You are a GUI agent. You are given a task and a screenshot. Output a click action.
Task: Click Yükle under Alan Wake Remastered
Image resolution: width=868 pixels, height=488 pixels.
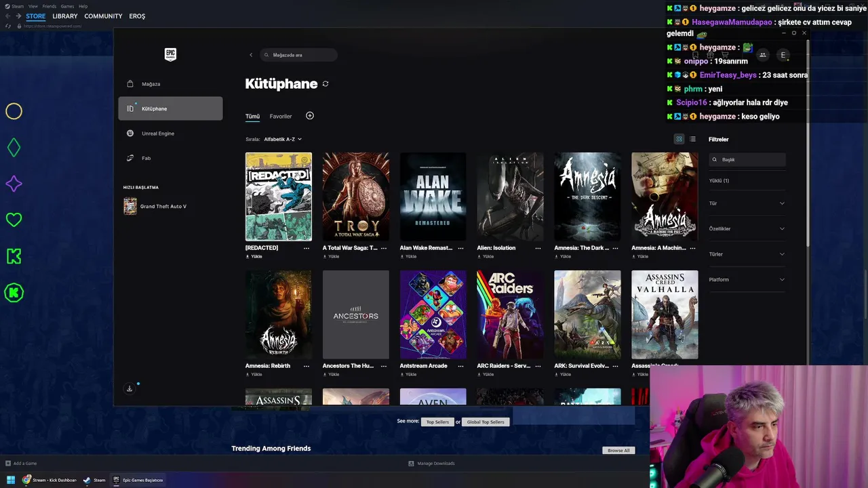408,257
